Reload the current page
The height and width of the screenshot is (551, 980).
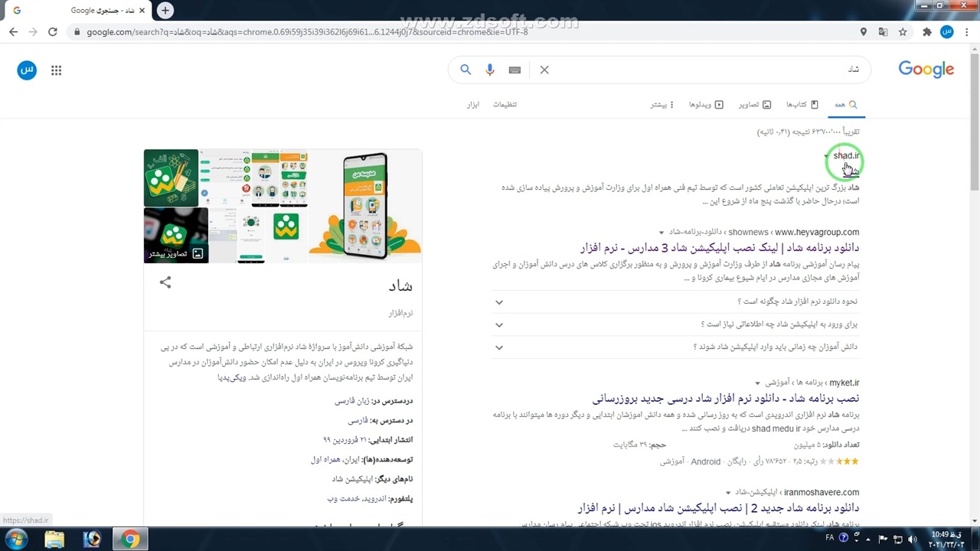tap(52, 32)
